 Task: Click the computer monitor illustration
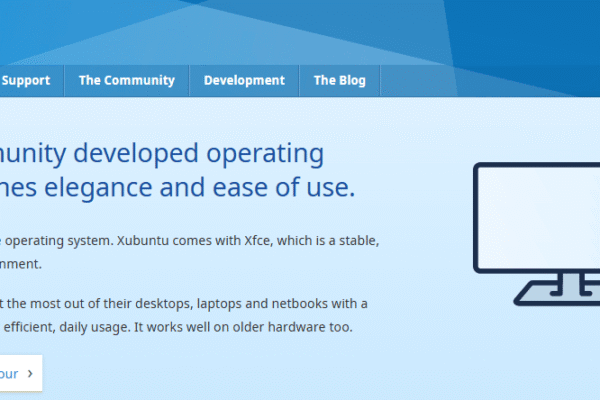[536, 213]
